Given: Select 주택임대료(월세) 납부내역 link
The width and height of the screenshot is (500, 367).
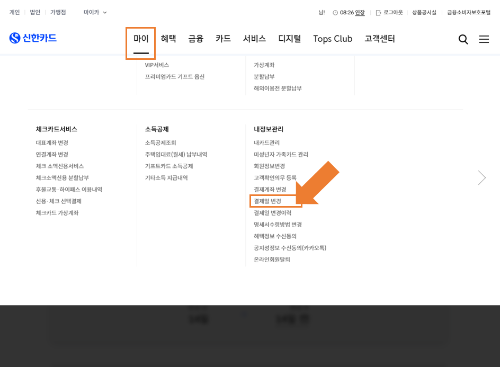Looking at the screenshot, I should coord(176,154).
